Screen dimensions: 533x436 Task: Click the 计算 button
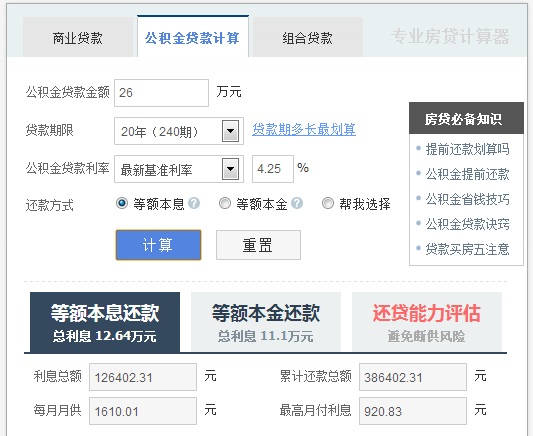coord(158,245)
